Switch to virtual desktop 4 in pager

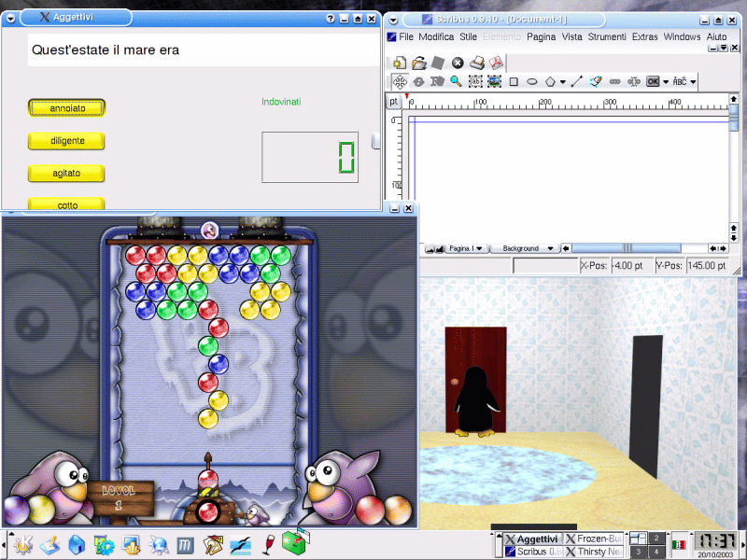pyautogui.click(x=656, y=552)
